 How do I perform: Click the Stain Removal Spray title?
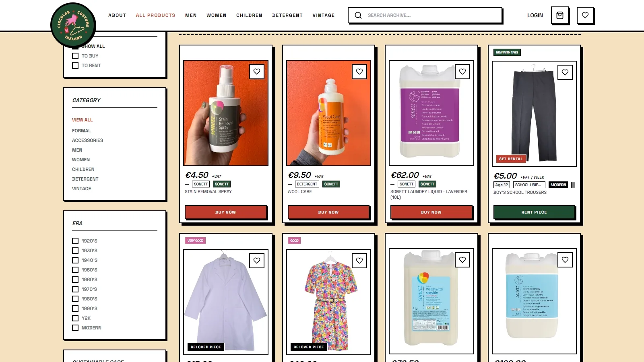208,191
